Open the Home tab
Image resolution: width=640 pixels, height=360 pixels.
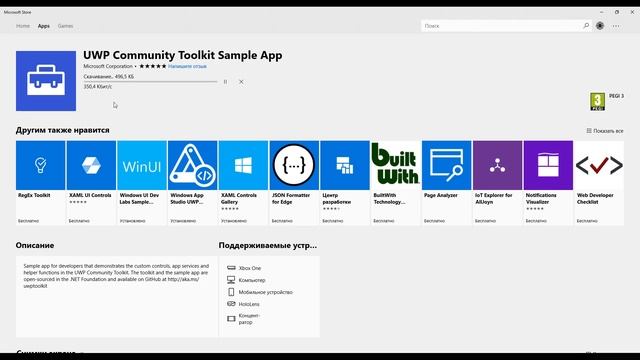(23, 26)
